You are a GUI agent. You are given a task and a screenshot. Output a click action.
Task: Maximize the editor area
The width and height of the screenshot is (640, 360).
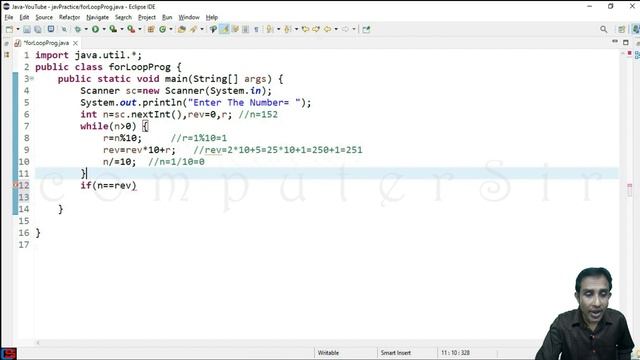[626, 42]
